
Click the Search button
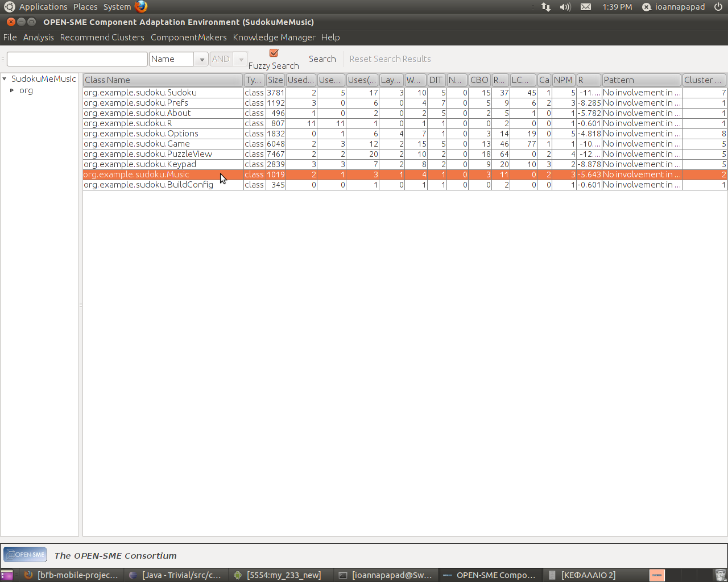pyautogui.click(x=322, y=59)
